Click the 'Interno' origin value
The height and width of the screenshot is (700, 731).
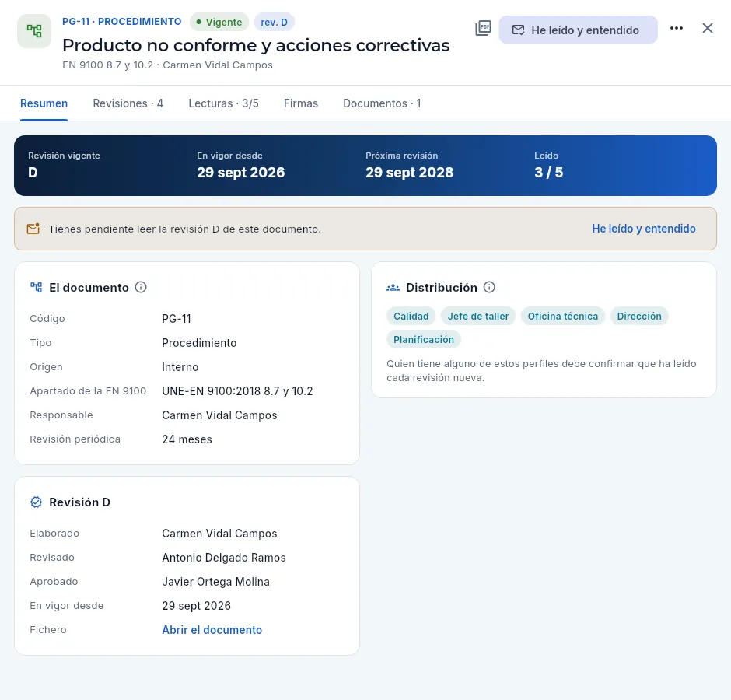pyautogui.click(x=180, y=367)
